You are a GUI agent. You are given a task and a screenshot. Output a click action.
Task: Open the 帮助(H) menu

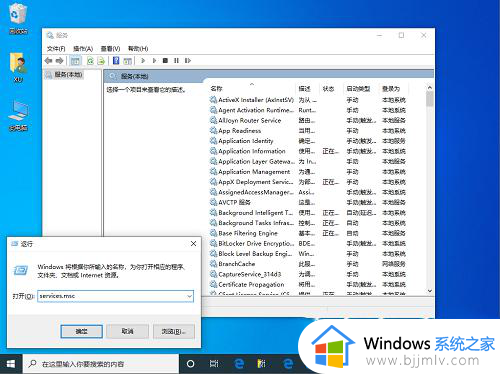point(138,49)
